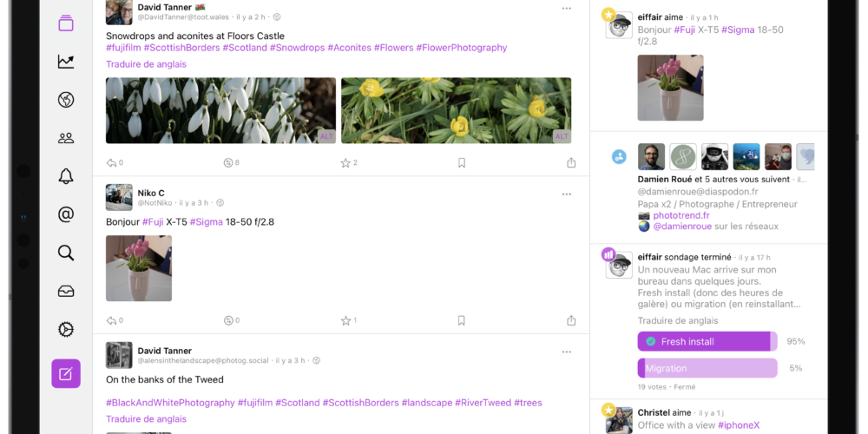Open the inbox tray sidebar icon
The image size is (868, 434).
click(66, 291)
